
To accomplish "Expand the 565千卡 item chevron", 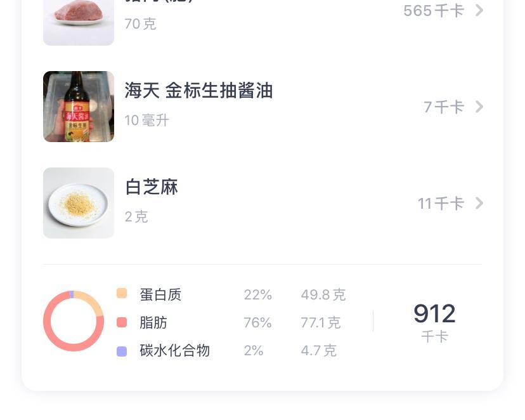I will [x=479, y=10].
